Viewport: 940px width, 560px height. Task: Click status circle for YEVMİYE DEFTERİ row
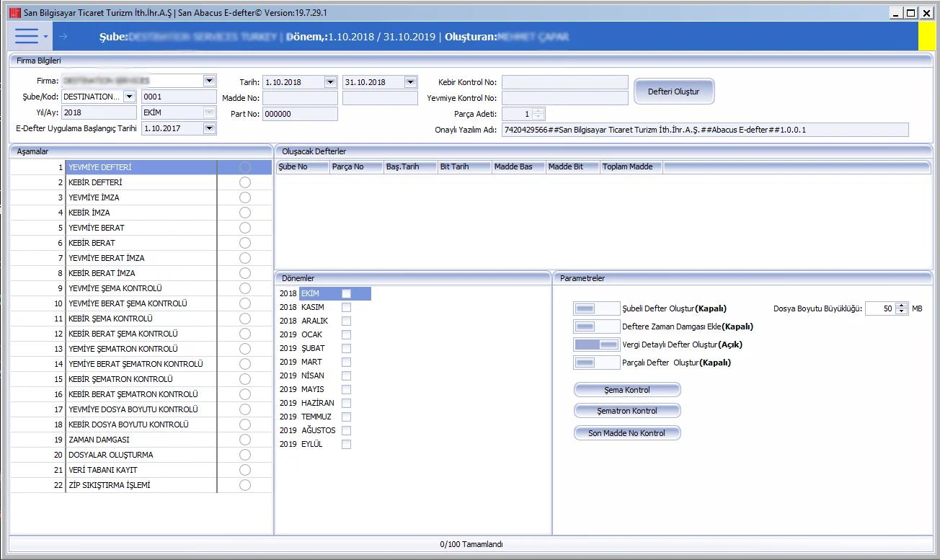point(245,167)
